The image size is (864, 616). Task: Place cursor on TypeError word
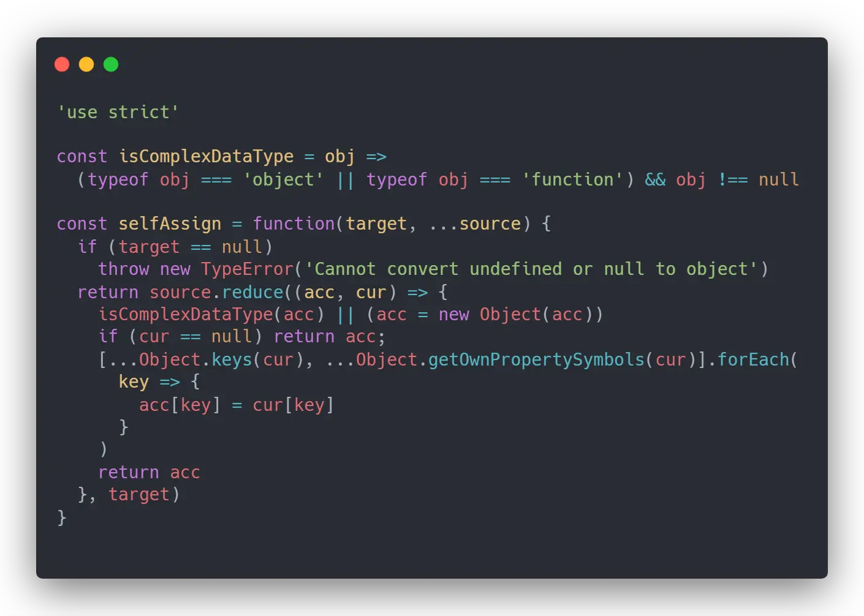pos(248,269)
